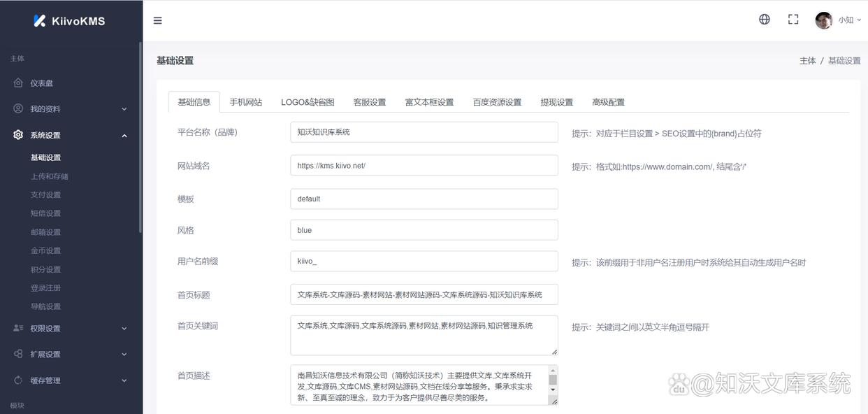Click the 权限设置 sidebar icon
This screenshot has height=414, width=868.
18,328
